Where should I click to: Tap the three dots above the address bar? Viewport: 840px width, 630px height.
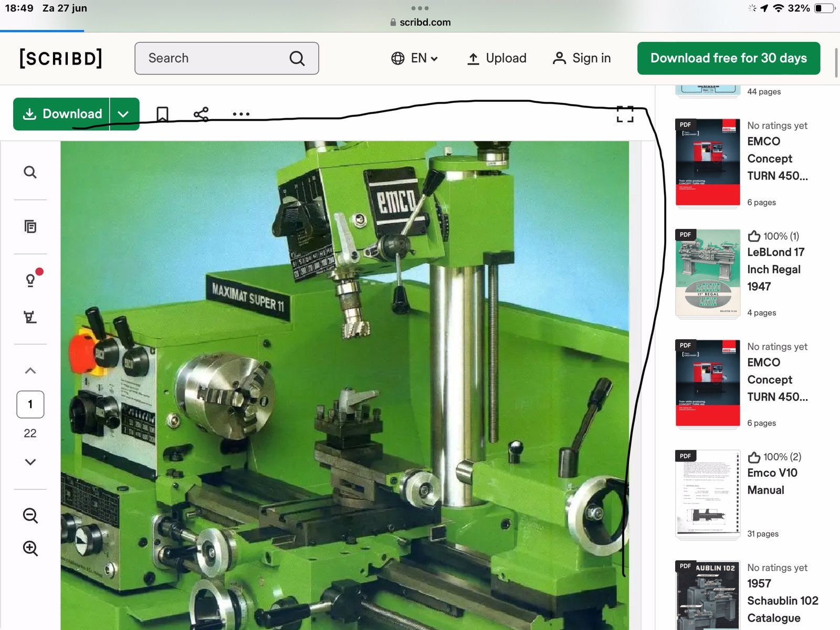(420, 8)
